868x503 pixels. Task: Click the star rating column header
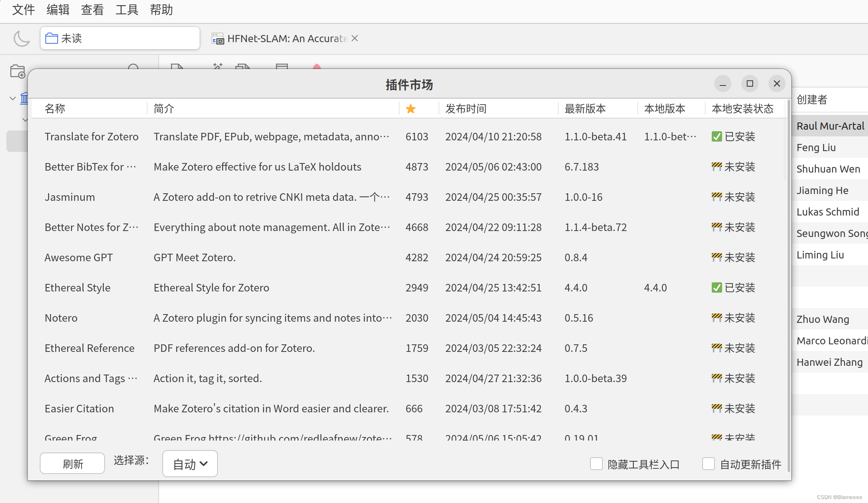pos(411,109)
